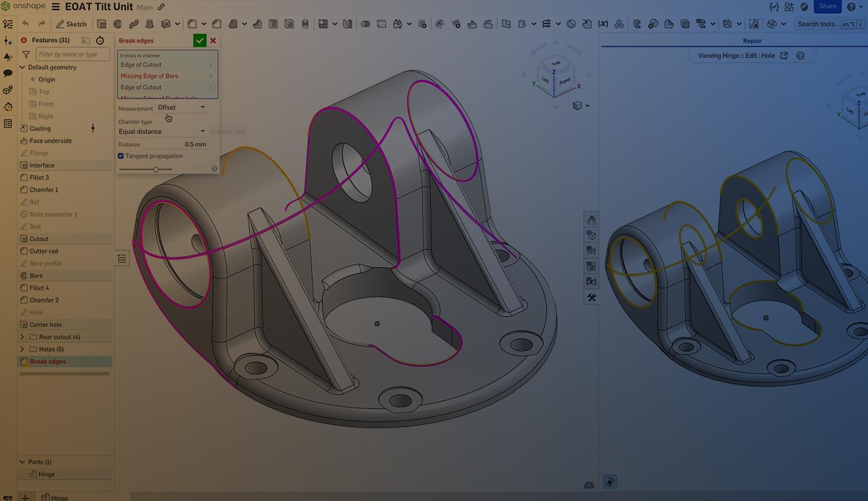Open the Variable (x) tool

[603, 24]
